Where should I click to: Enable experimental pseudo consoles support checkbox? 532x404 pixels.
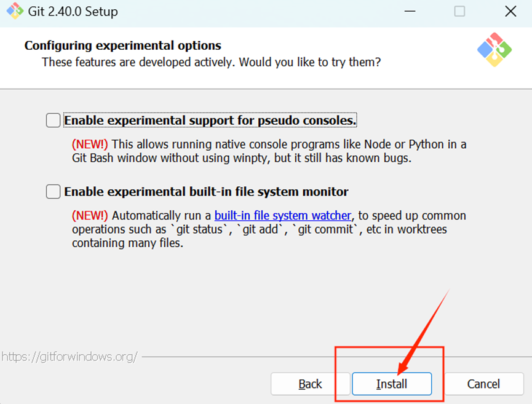tap(54, 121)
